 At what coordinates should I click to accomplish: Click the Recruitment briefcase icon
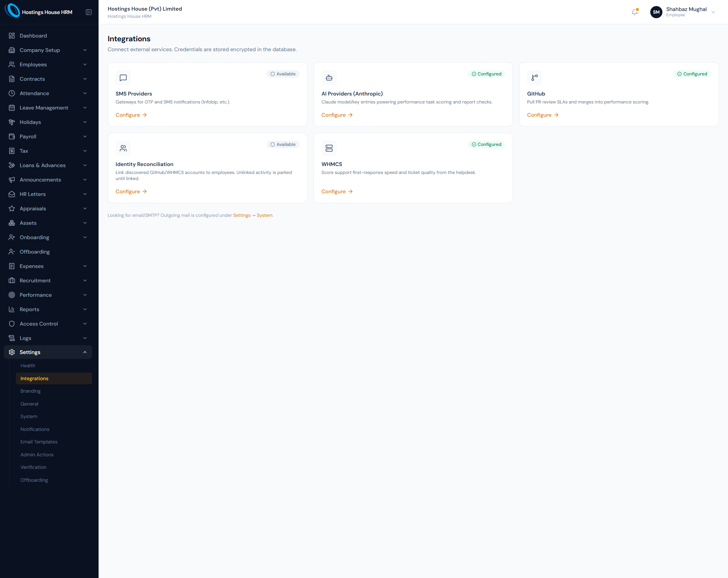pyautogui.click(x=12, y=280)
